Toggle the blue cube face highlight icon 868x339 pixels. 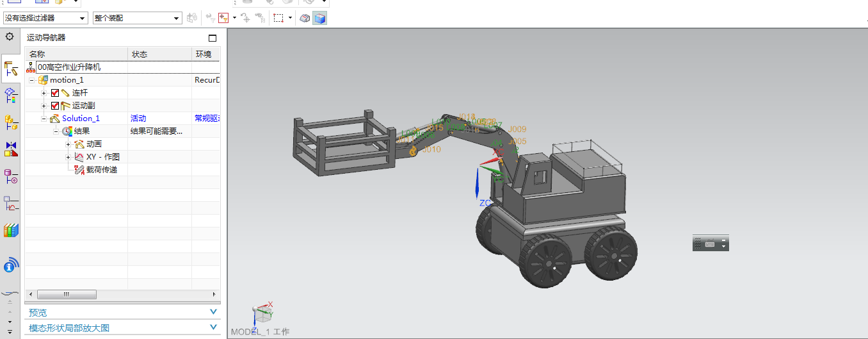(x=319, y=18)
